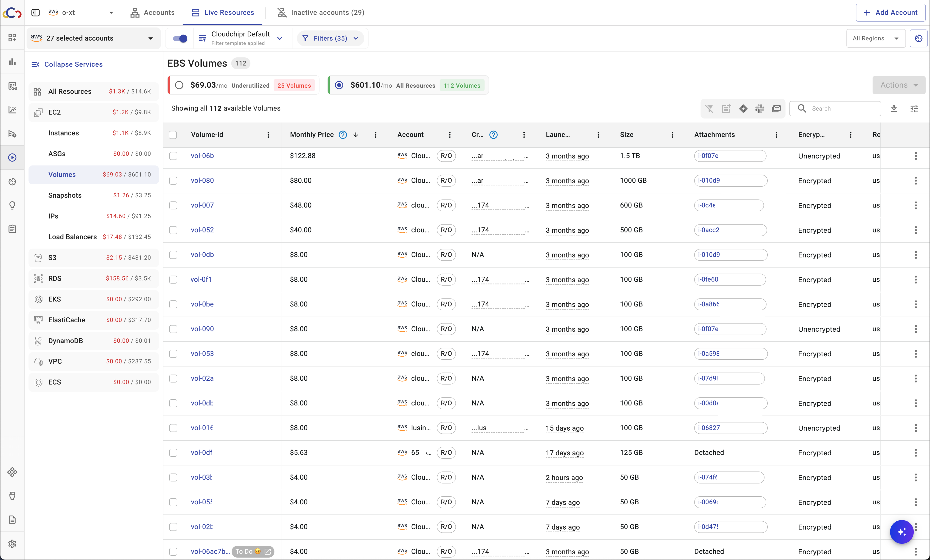
Task: Click the email envelope icon in toolbar
Action: pyautogui.click(x=776, y=109)
